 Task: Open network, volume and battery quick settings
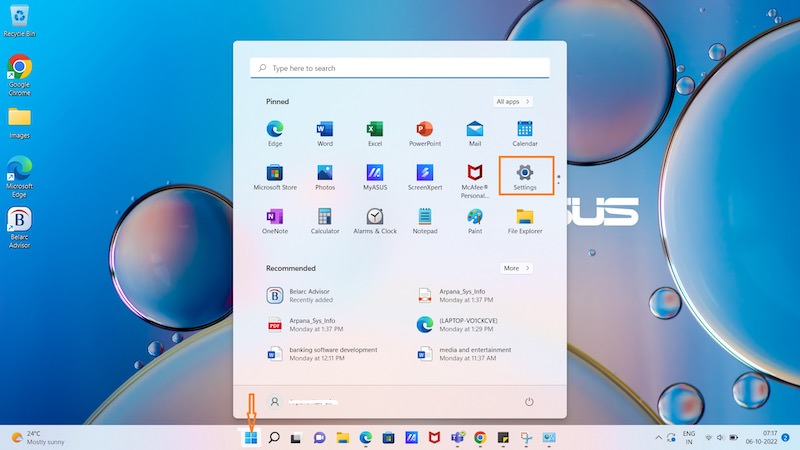pyautogui.click(x=721, y=438)
